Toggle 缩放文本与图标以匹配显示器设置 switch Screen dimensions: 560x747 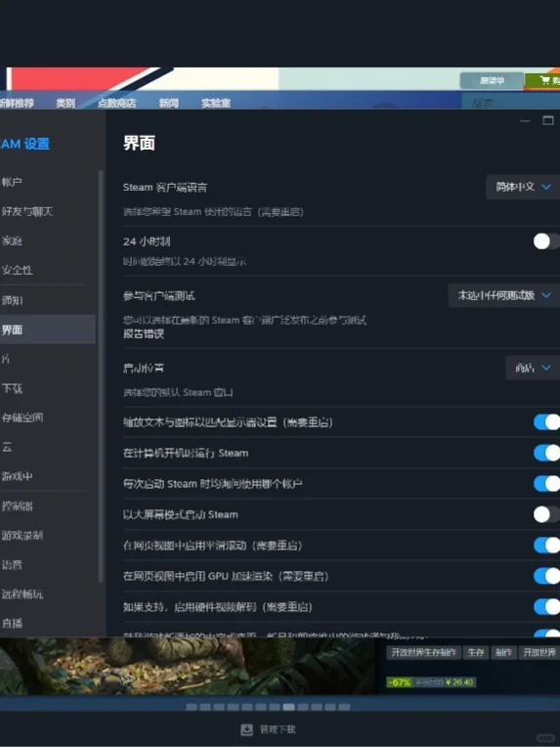(x=546, y=421)
